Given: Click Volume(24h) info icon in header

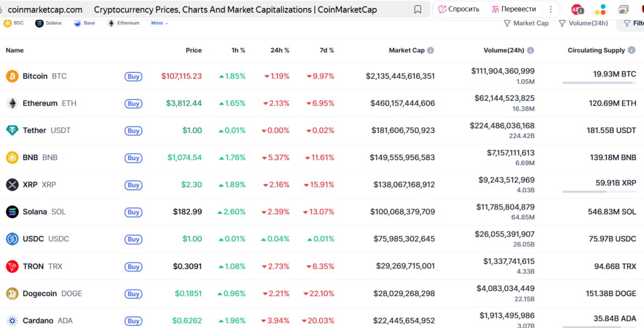Looking at the screenshot, I should (530, 50).
